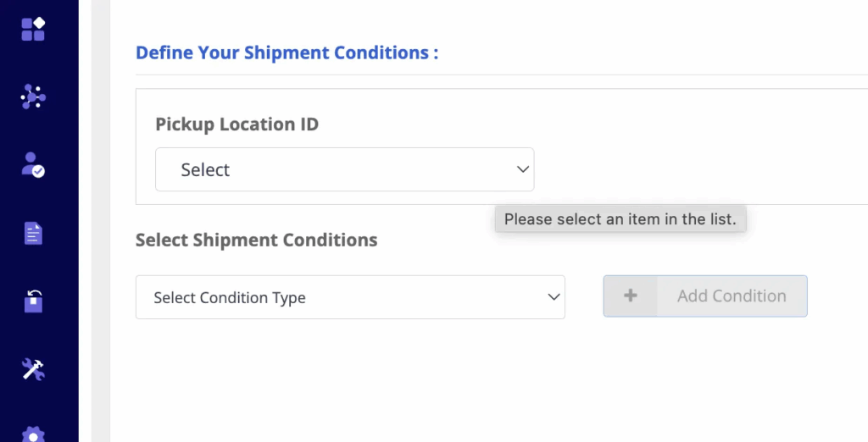
Task: Open the verified user icon in sidebar
Action: click(x=33, y=164)
